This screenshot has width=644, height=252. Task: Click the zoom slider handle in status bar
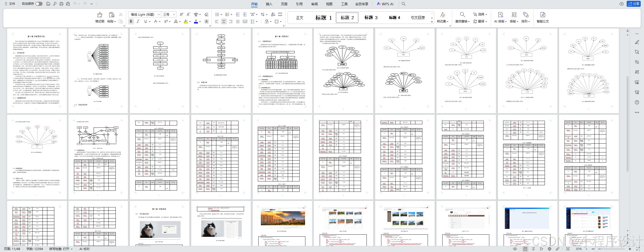tap(602, 249)
